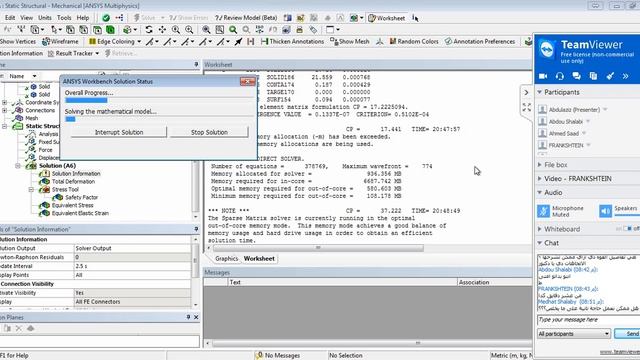Image resolution: width=640 pixels, height=360 pixels.
Task: Open the TeamViewer chat bubbles icon
Action: tap(576, 76)
